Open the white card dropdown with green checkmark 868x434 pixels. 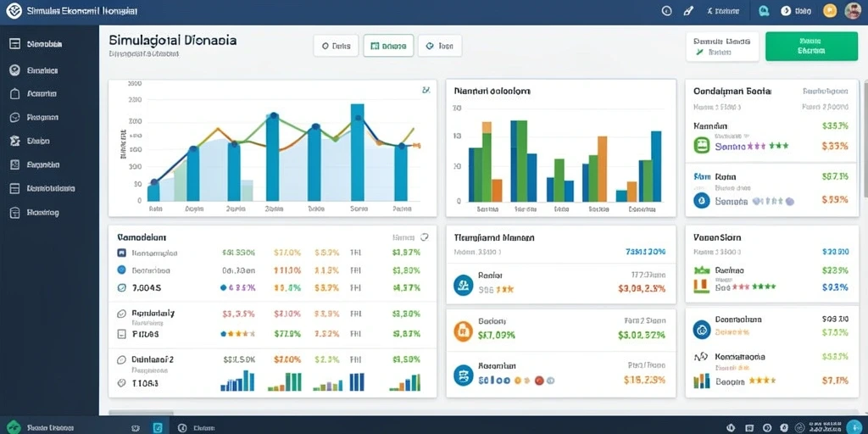(x=722, y=46)
